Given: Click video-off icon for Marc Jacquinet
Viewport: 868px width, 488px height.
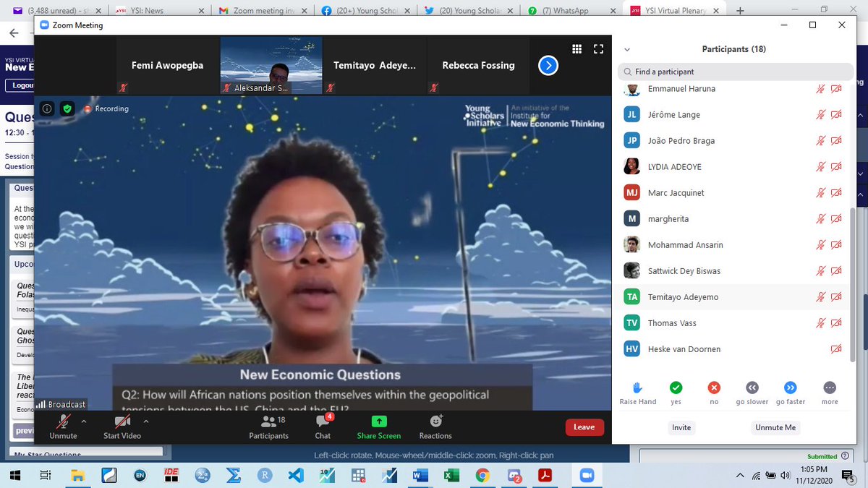Looking at the screenshot, I should pyautogui.click(x=836, y=193).
